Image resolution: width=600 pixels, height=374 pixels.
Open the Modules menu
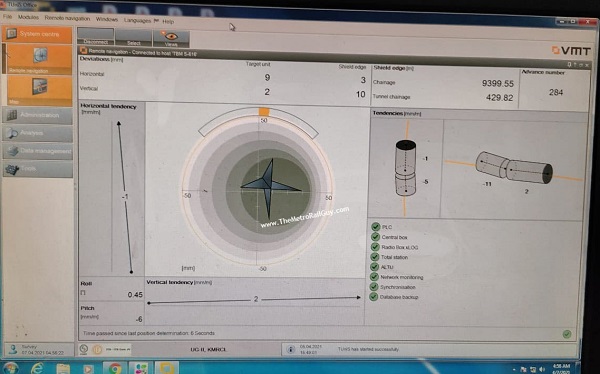click(28, 17)
